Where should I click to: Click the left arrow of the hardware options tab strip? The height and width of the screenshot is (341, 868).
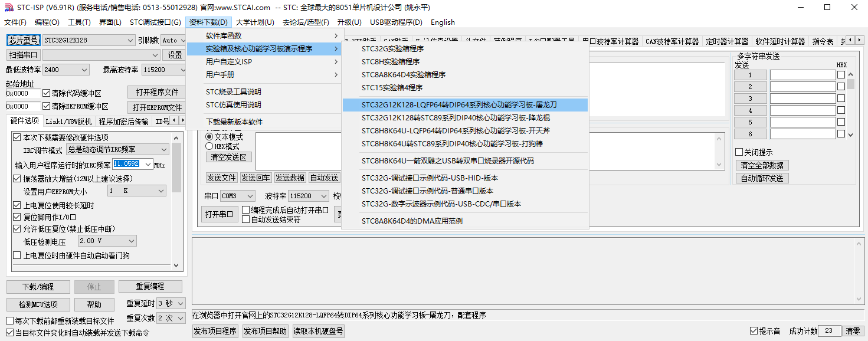coord(173,121)
